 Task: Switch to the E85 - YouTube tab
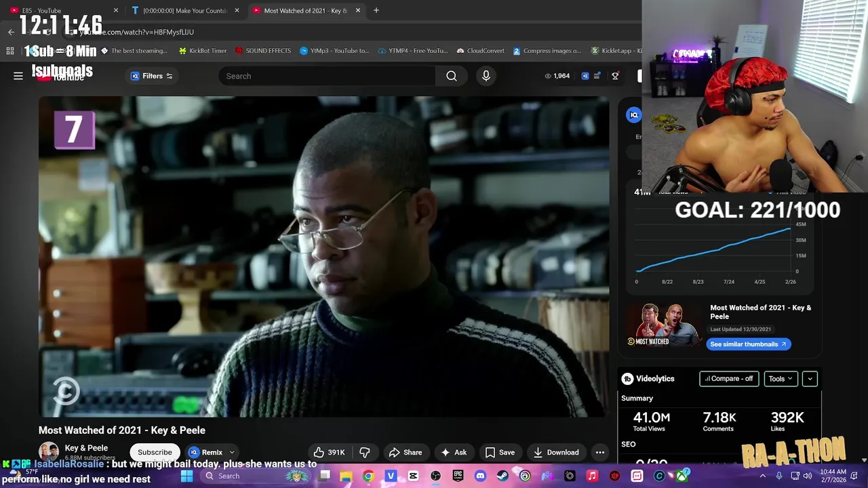(61, 10)
